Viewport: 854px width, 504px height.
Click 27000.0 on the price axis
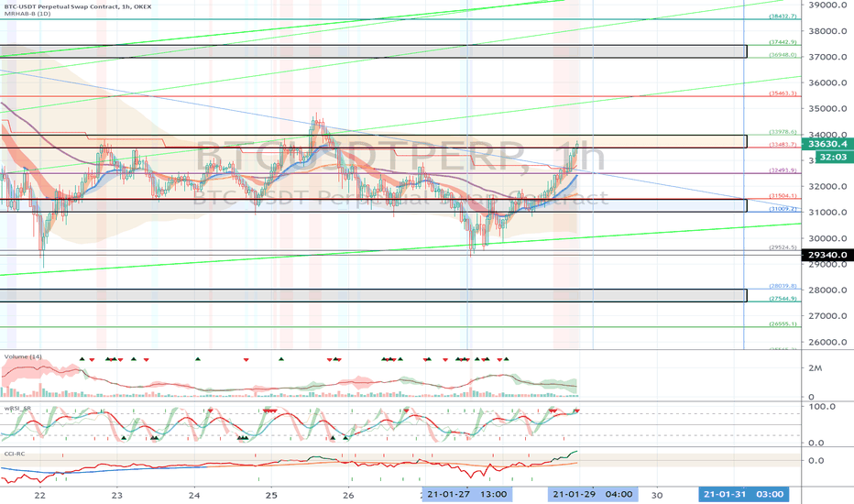coord(827,316)
